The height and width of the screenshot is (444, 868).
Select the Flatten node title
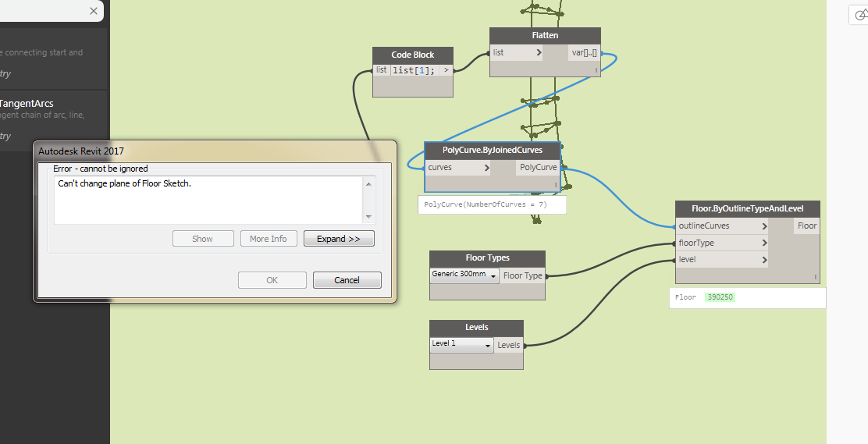pos(546,35)
